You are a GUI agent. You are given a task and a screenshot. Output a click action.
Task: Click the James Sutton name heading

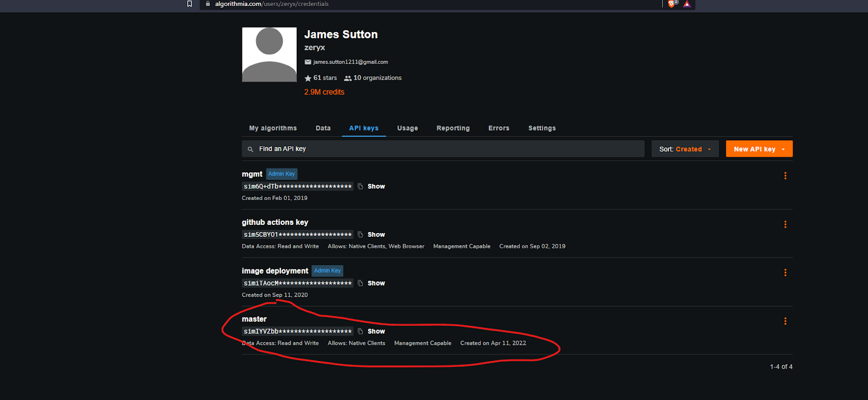pos(341,35)
